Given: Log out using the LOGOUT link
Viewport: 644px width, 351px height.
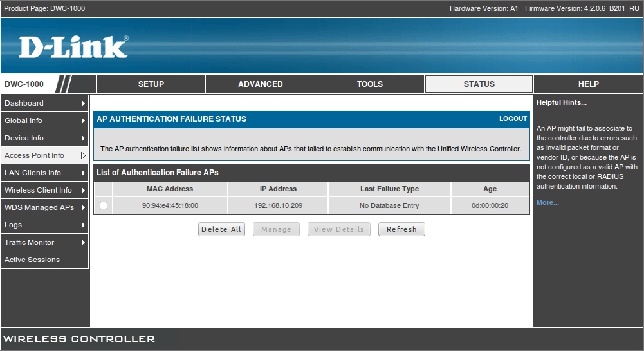Looking at the screenshot, I should pos(513,119).
